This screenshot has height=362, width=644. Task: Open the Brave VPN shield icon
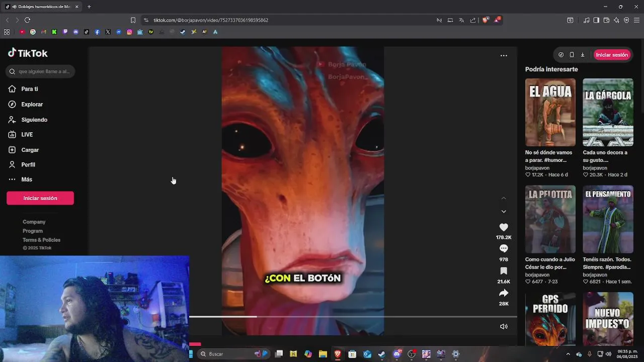tap(626, 20)
